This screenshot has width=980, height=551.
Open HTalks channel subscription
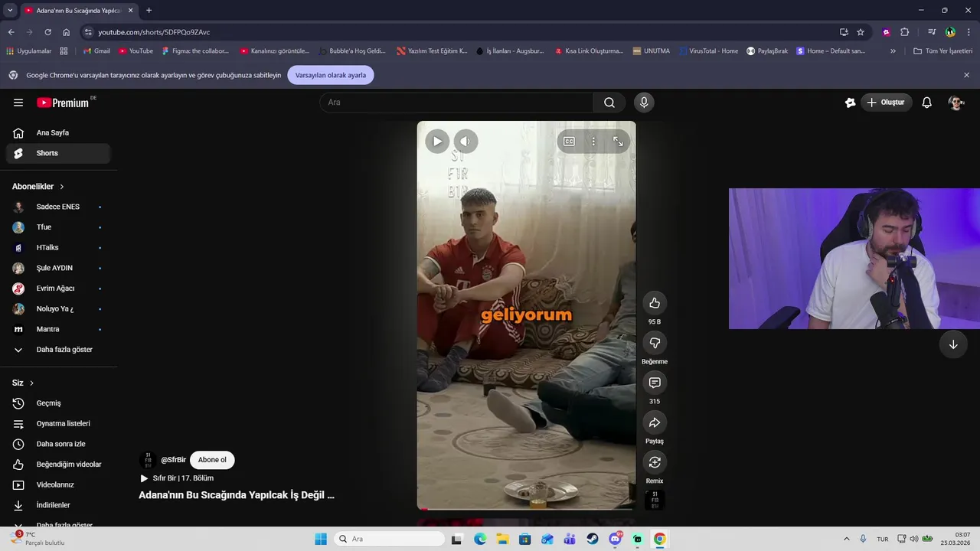[x=58, y=248]
